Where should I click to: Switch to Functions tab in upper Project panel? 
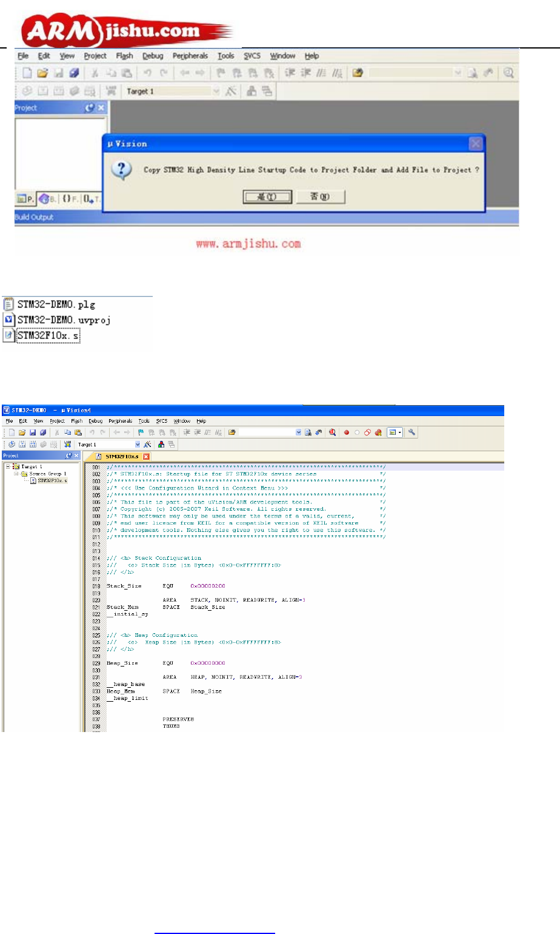(x=70, y=198)
